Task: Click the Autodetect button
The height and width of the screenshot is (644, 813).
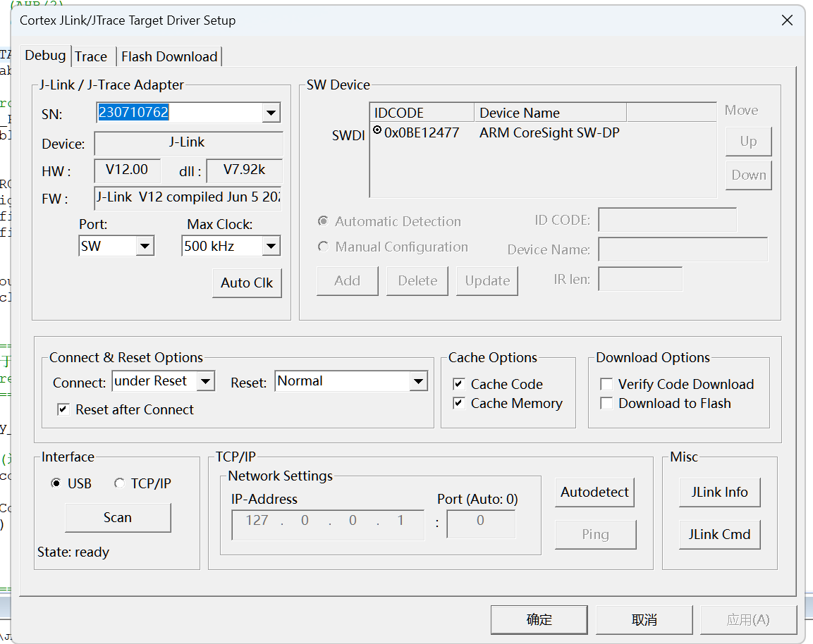Action: (x=594, y=493)
